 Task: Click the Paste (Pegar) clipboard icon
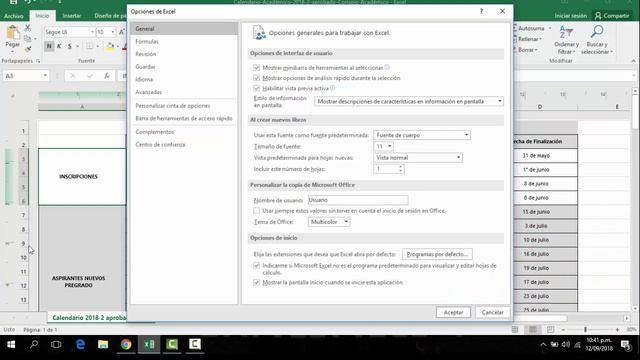[x=13, y=32]
